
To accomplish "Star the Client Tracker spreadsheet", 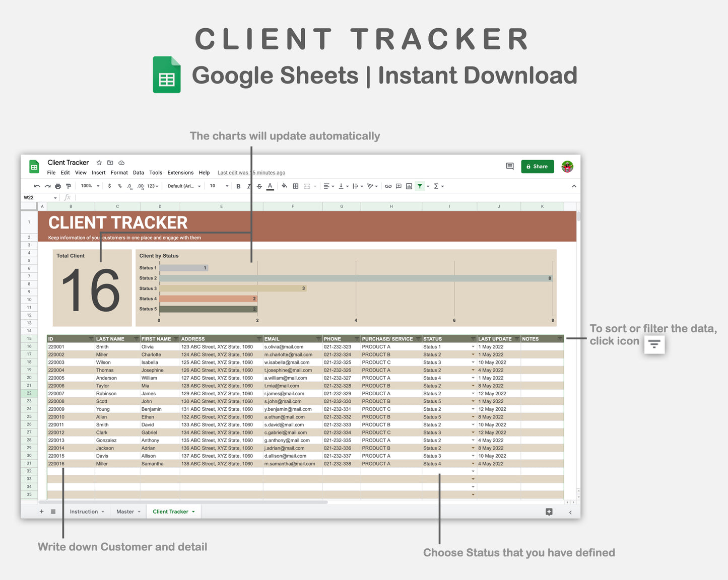I will 99,163.
